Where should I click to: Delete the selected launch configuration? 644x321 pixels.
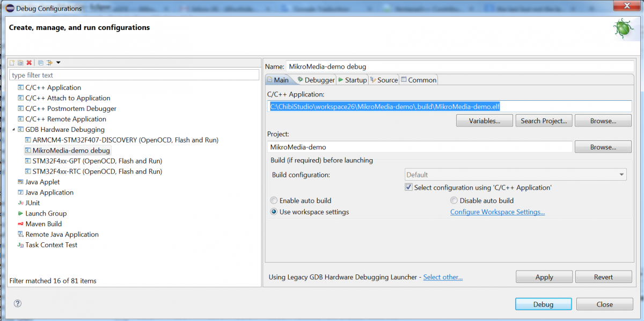[x=28, y=63]
